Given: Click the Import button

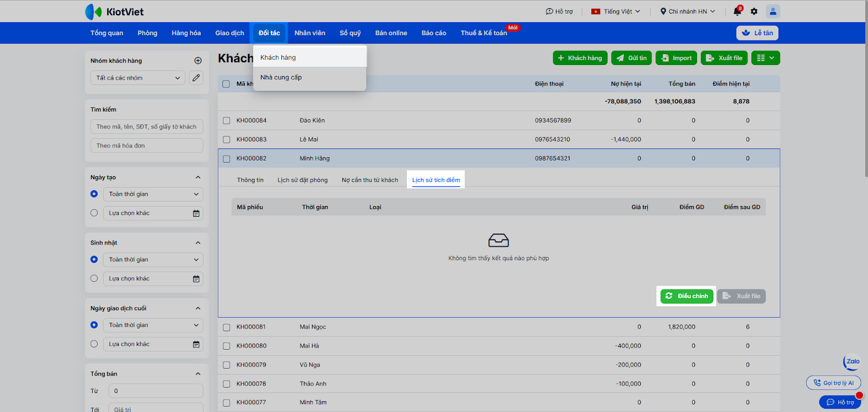Looking at the screenshot, I should coord(676,58).
